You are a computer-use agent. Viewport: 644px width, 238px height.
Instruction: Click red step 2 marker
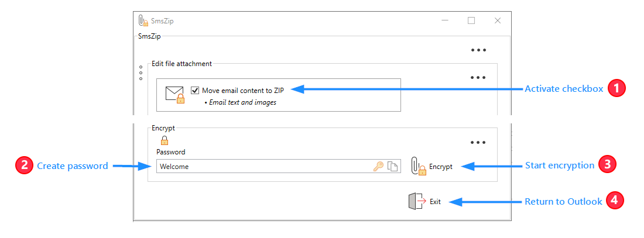coord(23,166)
